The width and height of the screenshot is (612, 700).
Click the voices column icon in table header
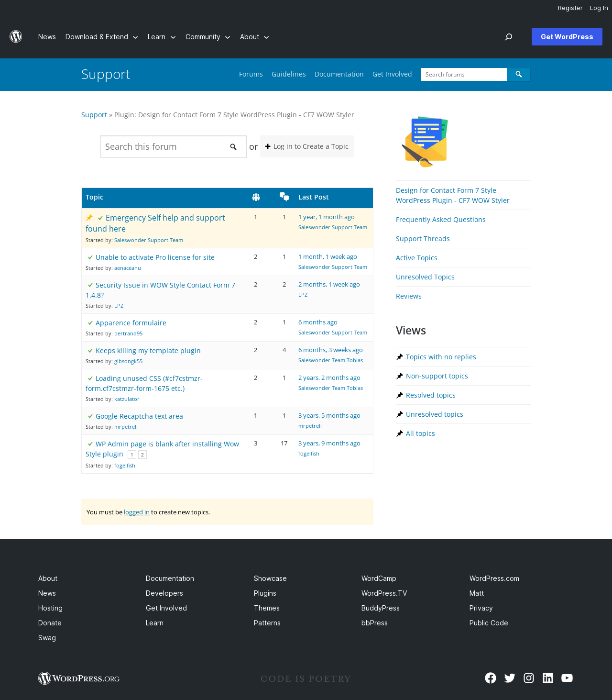pyautogui.click(x=256, y=197)
